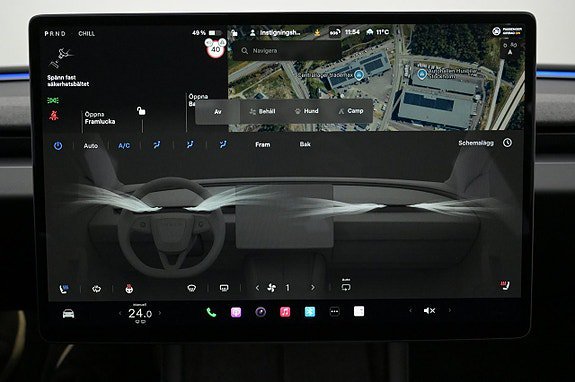Unmute using the muted speaker icon
The height and width of the screenshot is (382, 575).
click(x=429, y=311)
